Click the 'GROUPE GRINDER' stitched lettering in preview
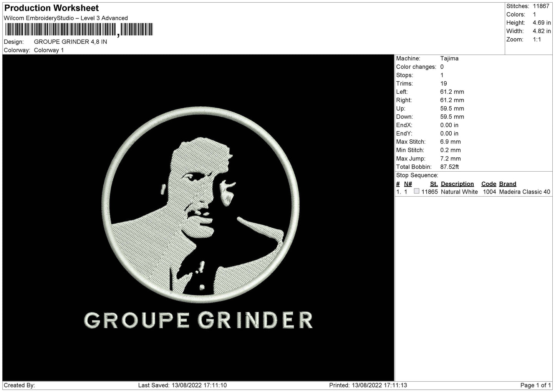This screenshot has width=555, height=392. click(x=198, y=320)
